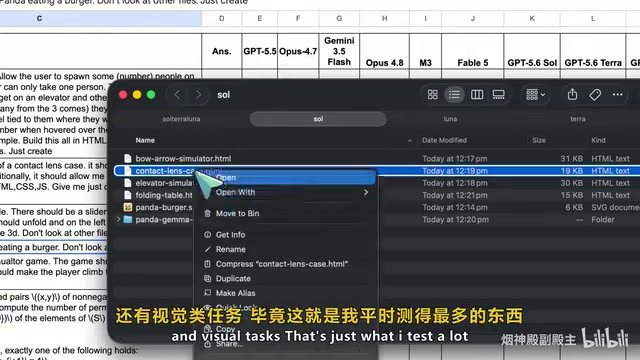The width and height of the screenshot is (640, 360).
Task: Expand the panda-gemma folder disclosure triangle
Action: (x=118, y=220)
